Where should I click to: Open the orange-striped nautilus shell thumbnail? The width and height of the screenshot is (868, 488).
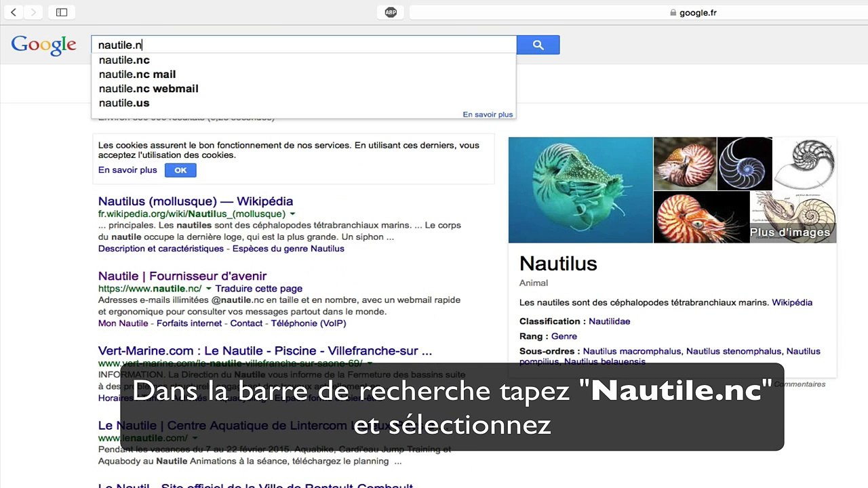point(685,163)
